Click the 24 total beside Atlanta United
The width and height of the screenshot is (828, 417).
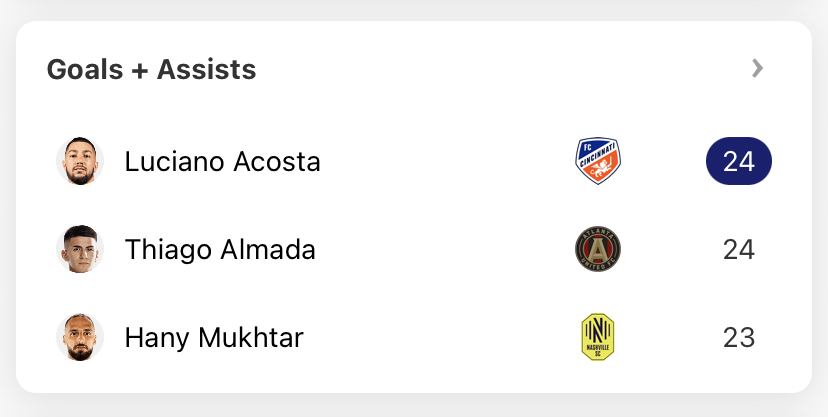click(739, 250)
